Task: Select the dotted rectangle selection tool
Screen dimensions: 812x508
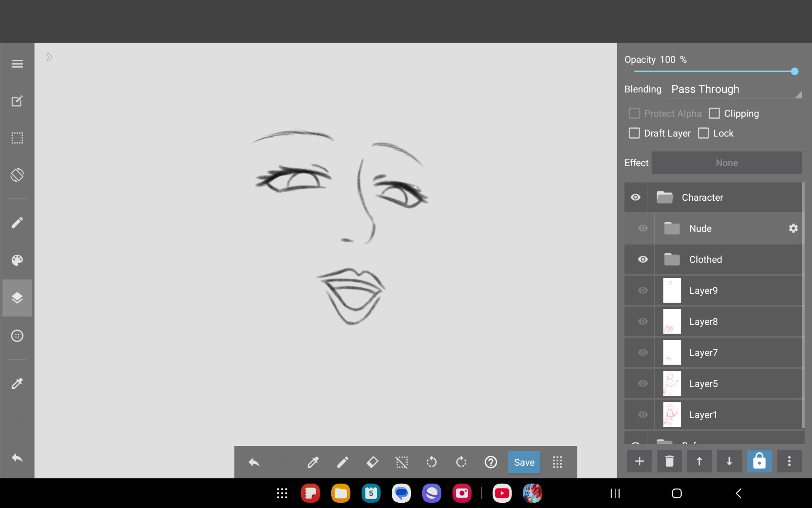Action: [17, 138]
